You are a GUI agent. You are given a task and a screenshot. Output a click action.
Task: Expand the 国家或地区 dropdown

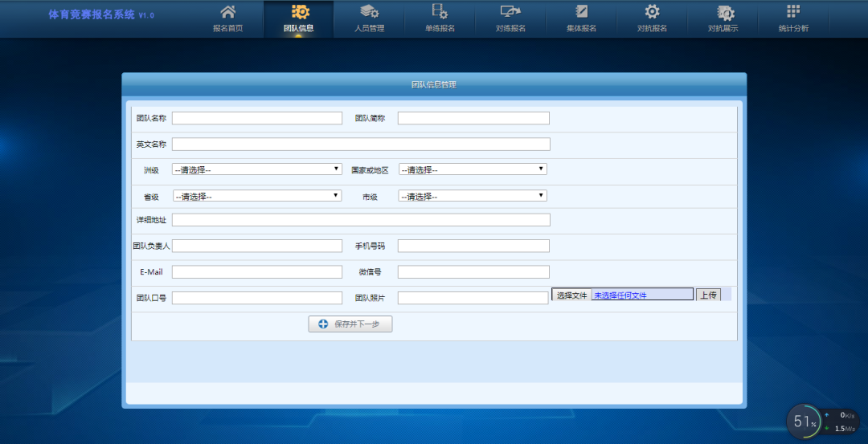click(473, 169)
